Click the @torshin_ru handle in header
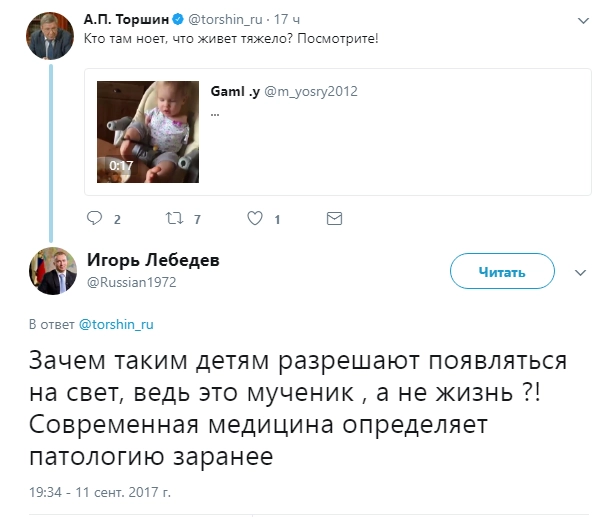 coord(231,18)
